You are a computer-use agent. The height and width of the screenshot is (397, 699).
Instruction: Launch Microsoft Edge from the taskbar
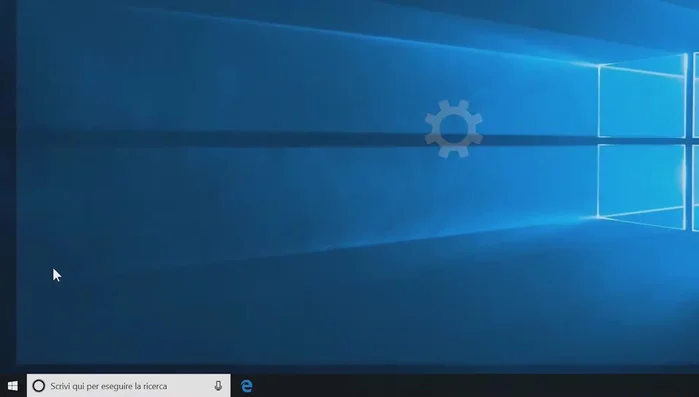[x=247, y=386]
